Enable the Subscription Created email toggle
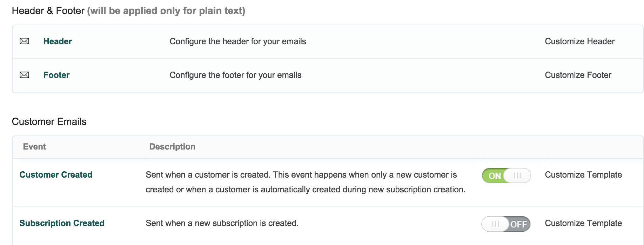The image size is (644, 245). point(506,224)
